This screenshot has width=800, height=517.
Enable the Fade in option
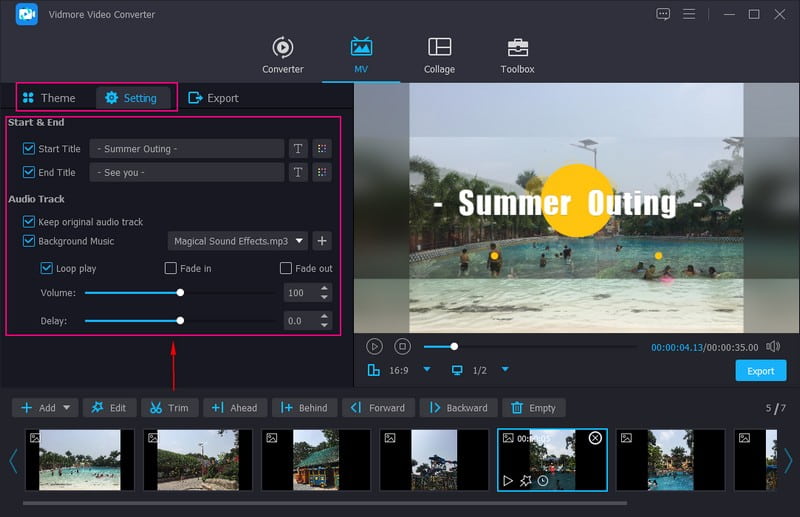click(171, 269)
